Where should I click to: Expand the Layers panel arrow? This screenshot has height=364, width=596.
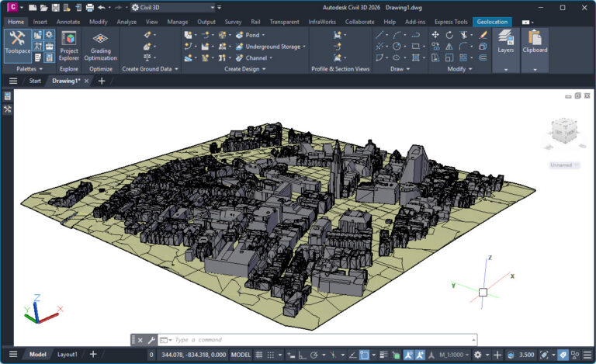(505, 70)
